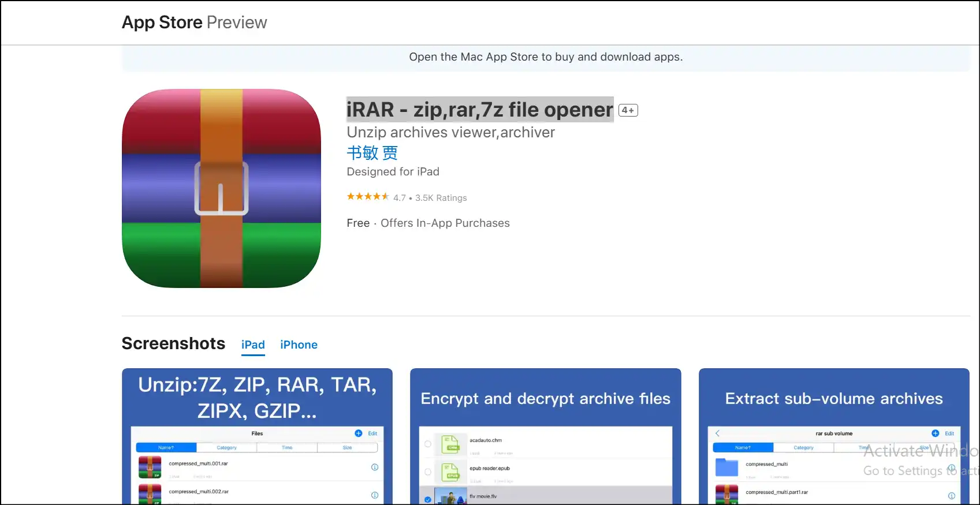
Task: Click the 4+ age rating badge
Action: pos(628,110)
